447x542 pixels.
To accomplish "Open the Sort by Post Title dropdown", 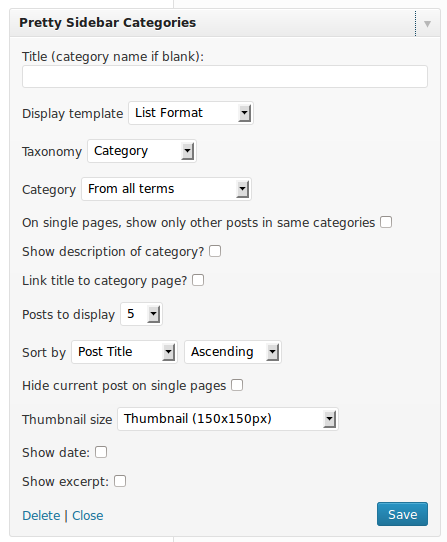I will pos(124,352).
